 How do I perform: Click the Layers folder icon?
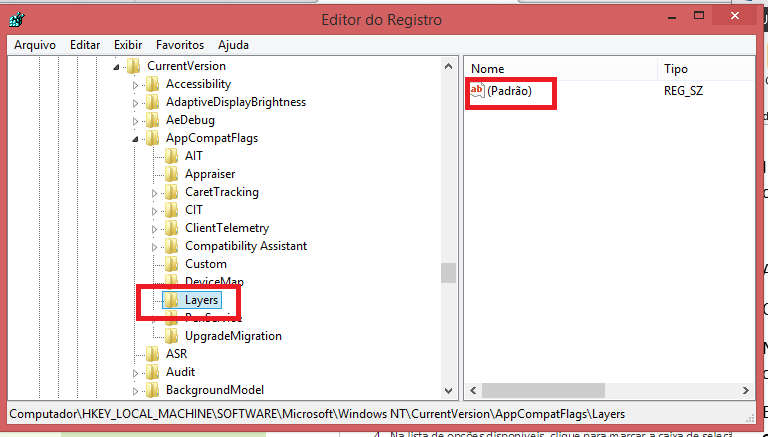170,300
